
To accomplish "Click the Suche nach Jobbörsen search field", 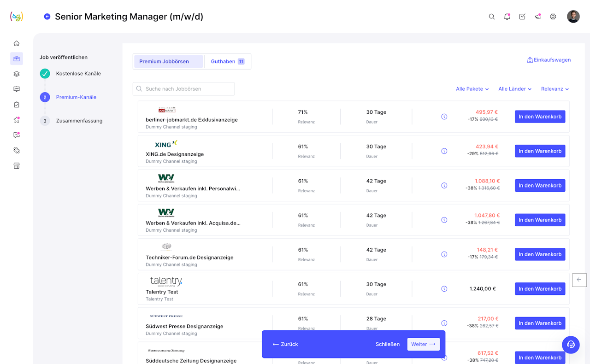I will [184, 89].
